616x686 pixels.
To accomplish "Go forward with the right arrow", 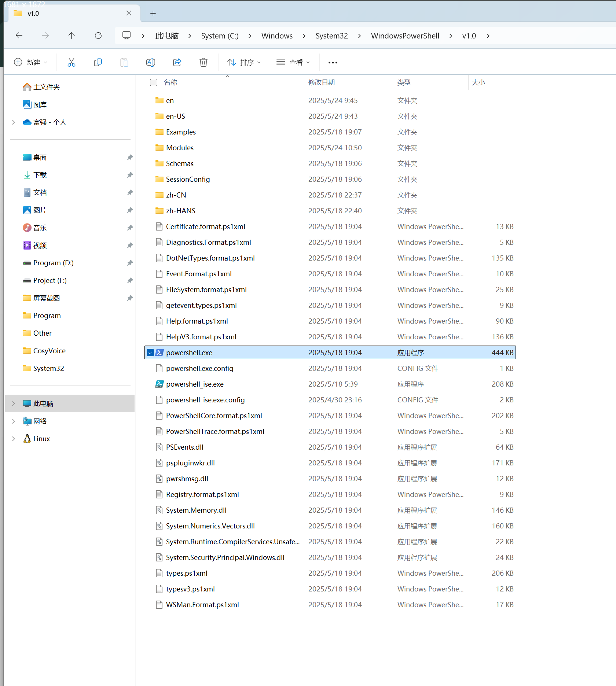I will (x=45, y=35).
